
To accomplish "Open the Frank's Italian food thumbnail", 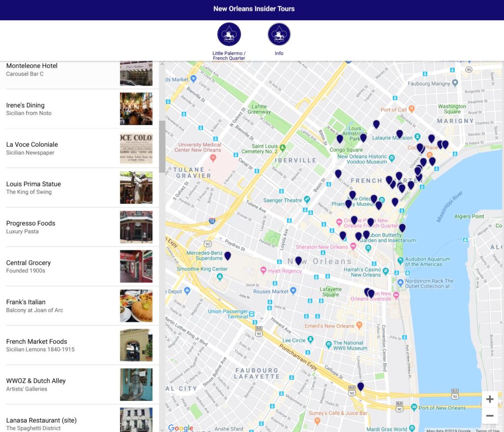I will pyautogui.click(x=136, y=306).
